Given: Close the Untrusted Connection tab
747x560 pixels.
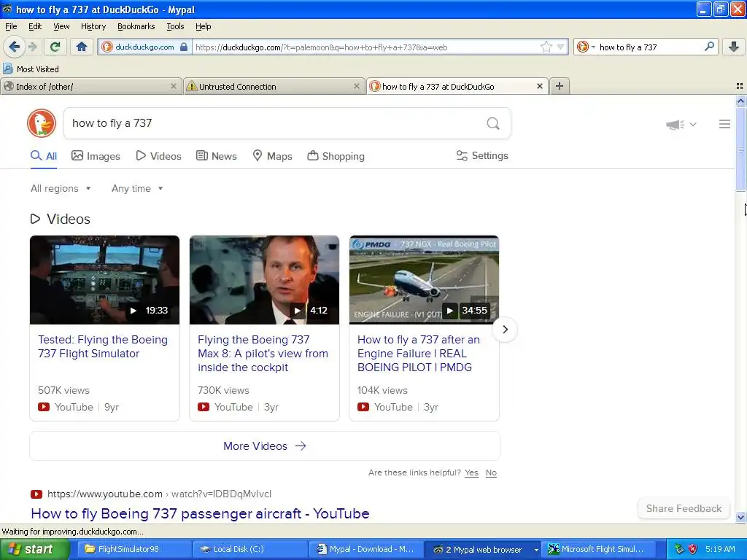Looking at the screenshot, I should click(x=356, y=86).
